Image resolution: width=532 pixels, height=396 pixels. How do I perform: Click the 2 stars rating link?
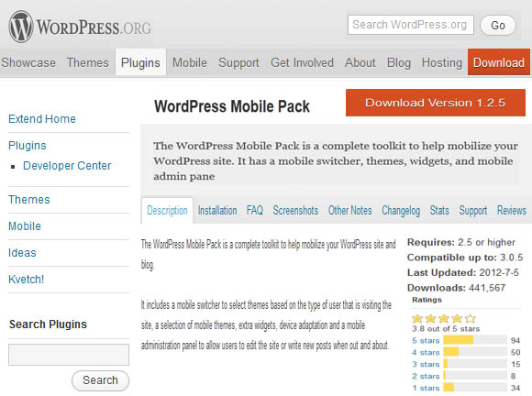coord(426,376)
